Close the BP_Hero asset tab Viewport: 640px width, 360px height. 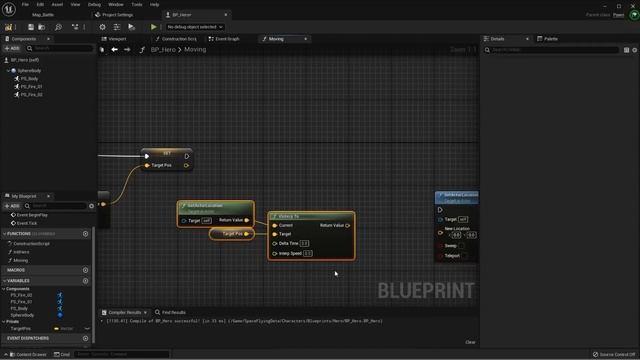226,15
